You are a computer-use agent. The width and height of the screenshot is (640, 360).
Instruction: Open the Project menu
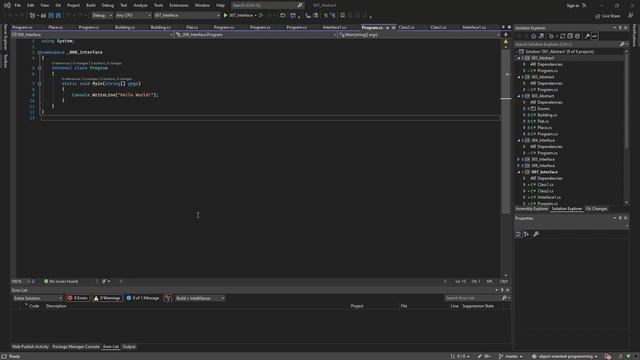(73, 5)
